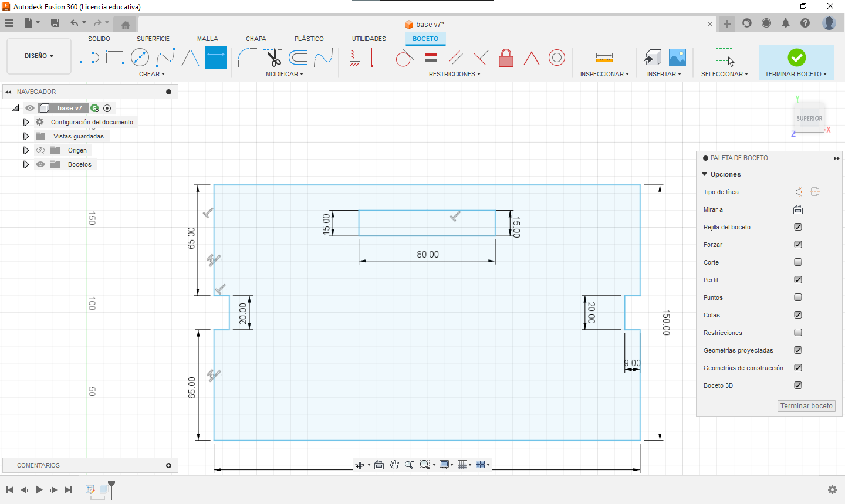845x504 pixels.
Task: Apply the Perpendicular constraint
Action: pos(481,57)
